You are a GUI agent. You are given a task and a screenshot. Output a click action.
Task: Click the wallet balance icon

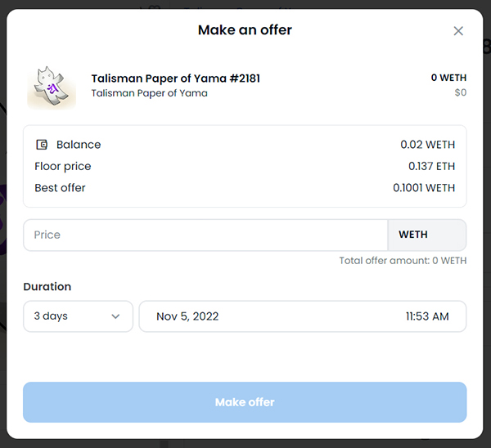tap(42, 145)
